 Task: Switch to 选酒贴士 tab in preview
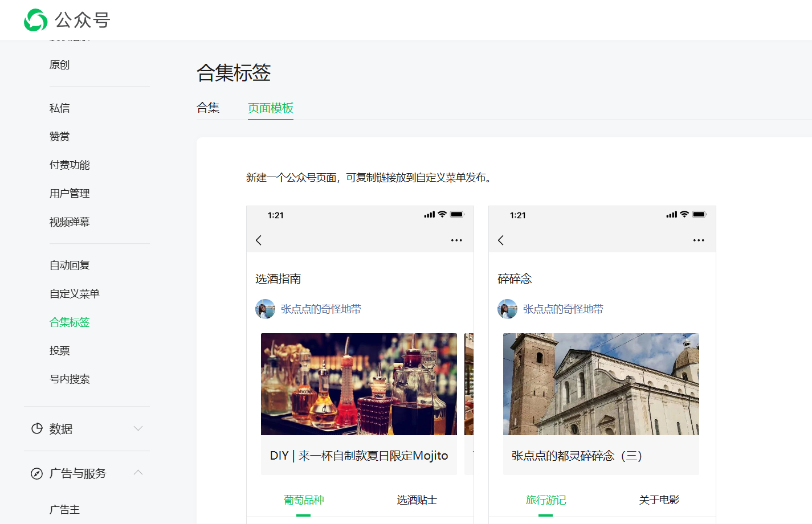pyautogui.click(x=417, y=500)
